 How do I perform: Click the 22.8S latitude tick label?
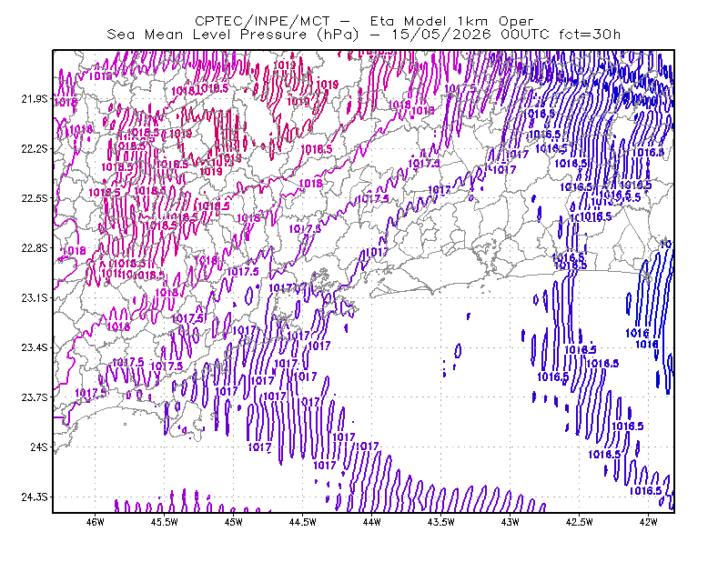click(x=35, y=248)
